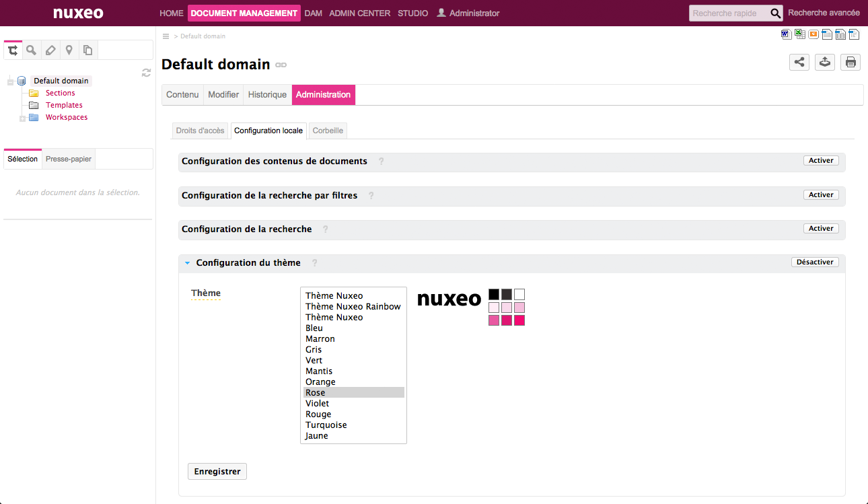Click the tree refresh arrows icon
The height and width of the screenshot is (504, 868).
[x=146, y=73]
